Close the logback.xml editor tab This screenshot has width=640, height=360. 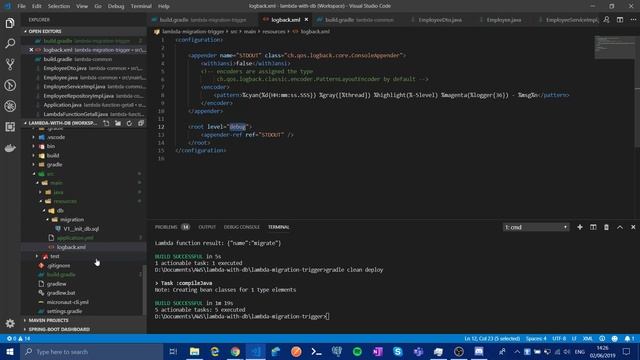pos(306,20)
